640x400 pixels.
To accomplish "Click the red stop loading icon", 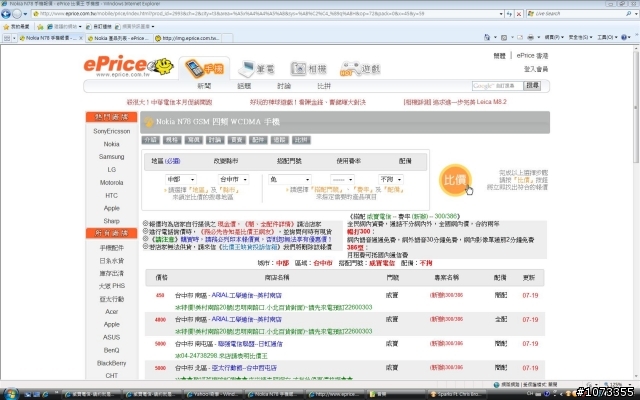I will point(519,14).
